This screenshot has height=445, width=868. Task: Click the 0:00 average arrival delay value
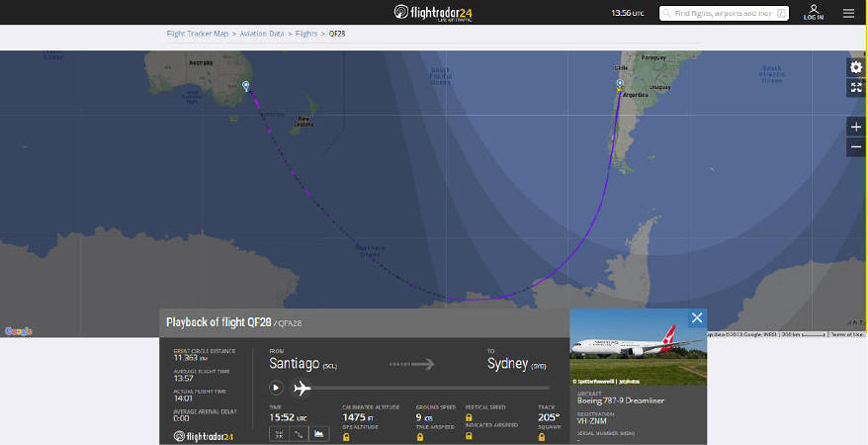pos(181,418)
